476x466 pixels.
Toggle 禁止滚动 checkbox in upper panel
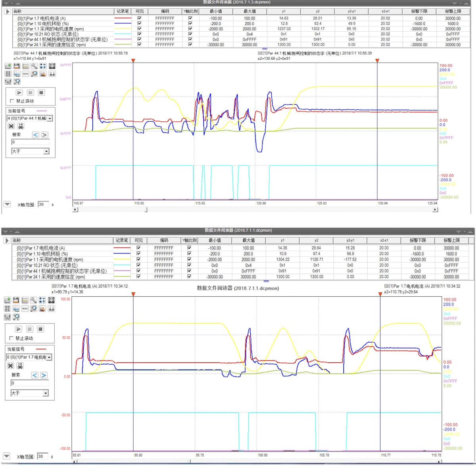pos(12,101)
